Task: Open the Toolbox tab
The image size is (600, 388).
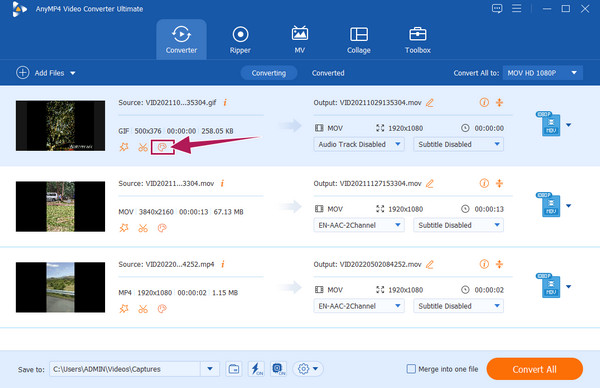Action: tap(417, 39)
